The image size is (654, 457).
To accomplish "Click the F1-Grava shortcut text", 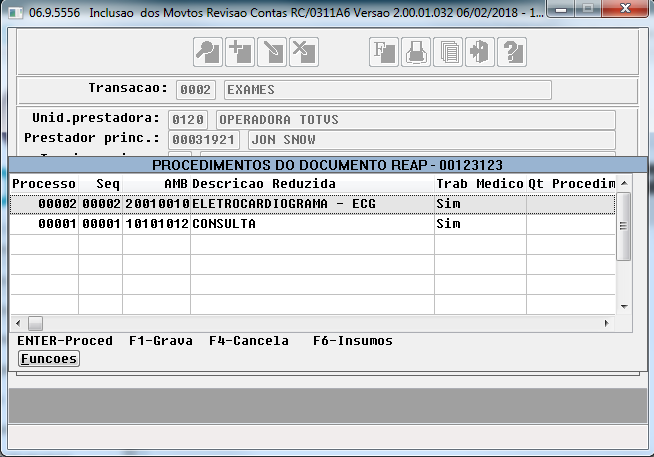I will coord(161,341).
